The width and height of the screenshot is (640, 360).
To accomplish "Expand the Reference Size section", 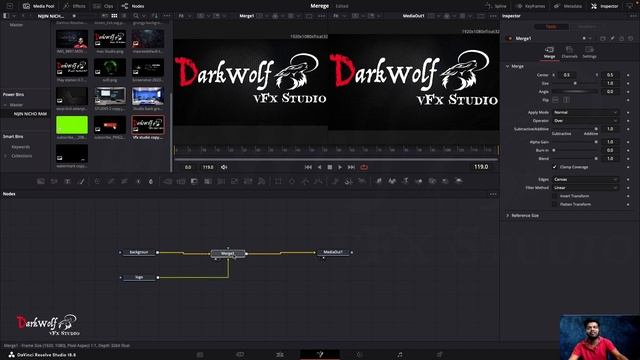I will (x=508, y=216).
